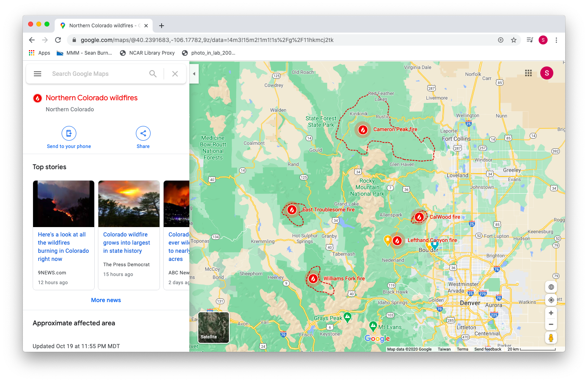Image resolution: width=588 pixels, height=382 pixels.
Task: Open the photo_in_lab_200... bookmark
Action: tap(209, 53)
